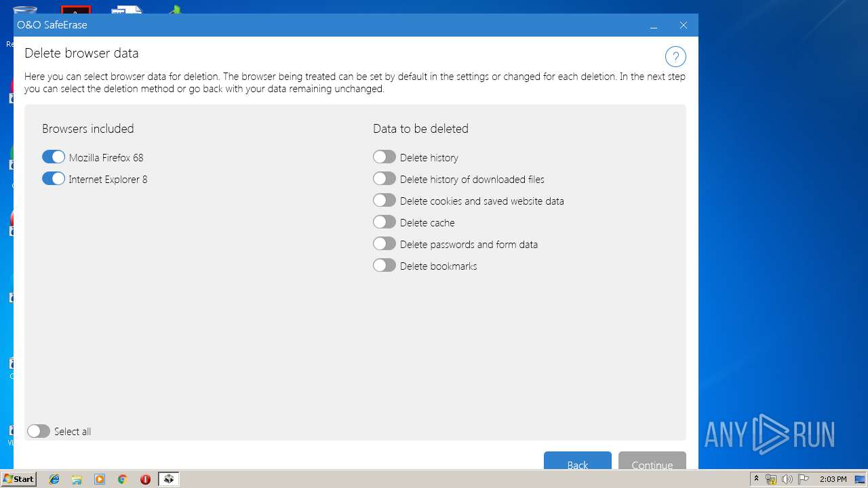The width and height of the screenshot is (868, 488).
Task: Enable Delete history of downloaded files
Action: (x=384, y=179)
